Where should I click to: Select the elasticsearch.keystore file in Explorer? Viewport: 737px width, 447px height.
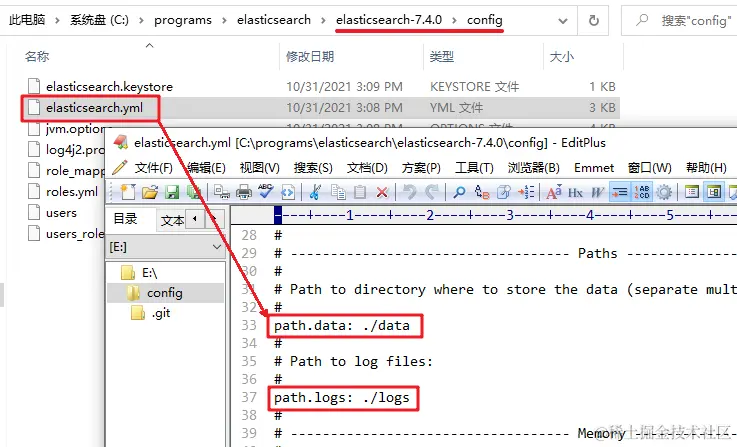pyautogui.click(x=109, y=86)
